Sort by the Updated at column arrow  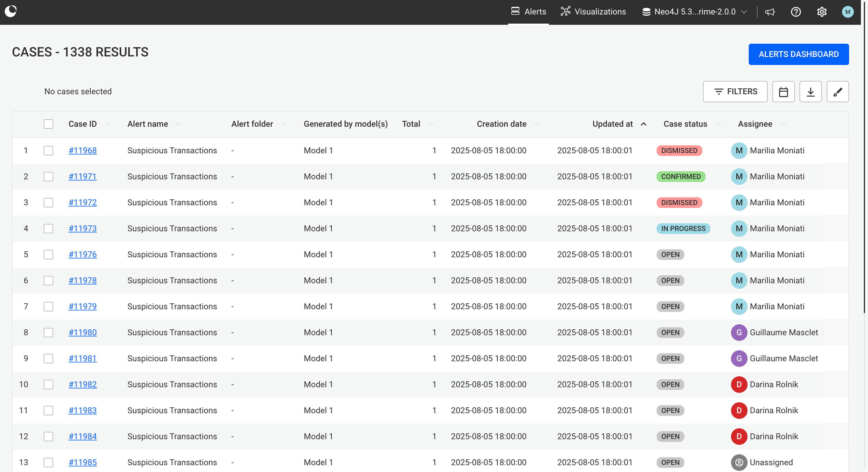(643, 124)
